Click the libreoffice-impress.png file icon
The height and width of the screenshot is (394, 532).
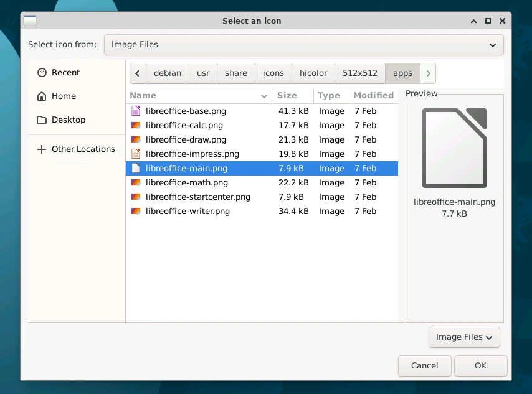[136, 154]
